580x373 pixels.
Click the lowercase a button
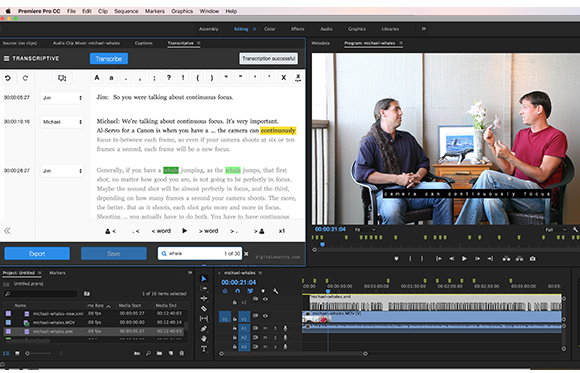111,78
